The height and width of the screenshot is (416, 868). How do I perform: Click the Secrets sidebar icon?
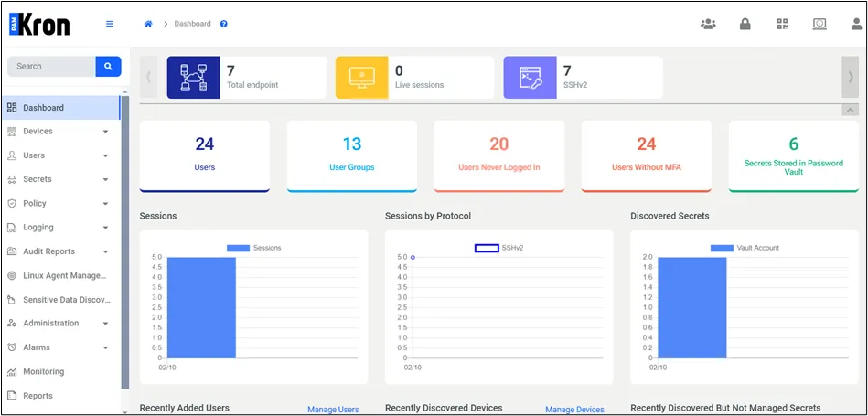(12, 179)
